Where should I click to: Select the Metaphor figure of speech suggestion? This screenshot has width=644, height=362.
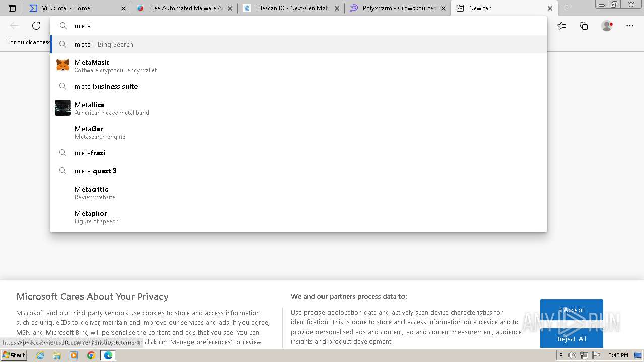coord(299,217)
